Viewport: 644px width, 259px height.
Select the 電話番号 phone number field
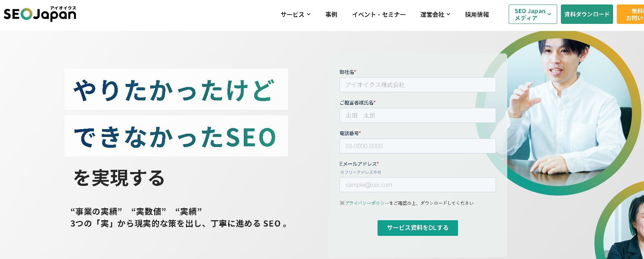pos(417,146)
